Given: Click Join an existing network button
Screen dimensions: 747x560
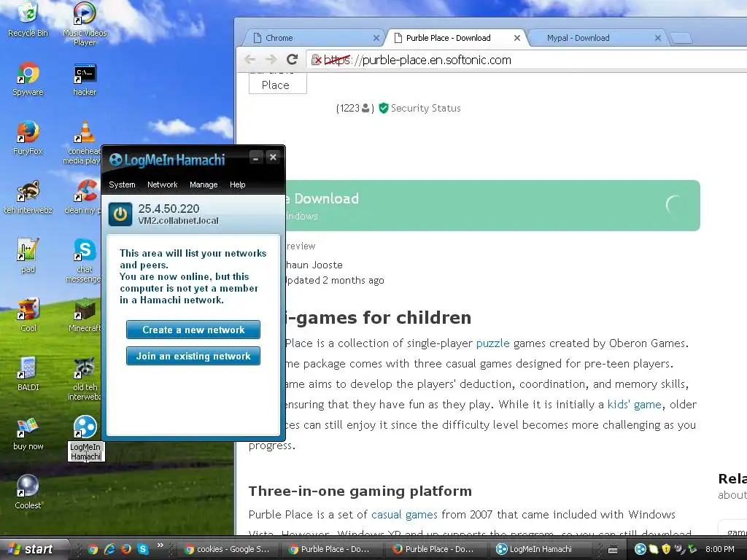Looking at the screenshot, I should (193, 356).
